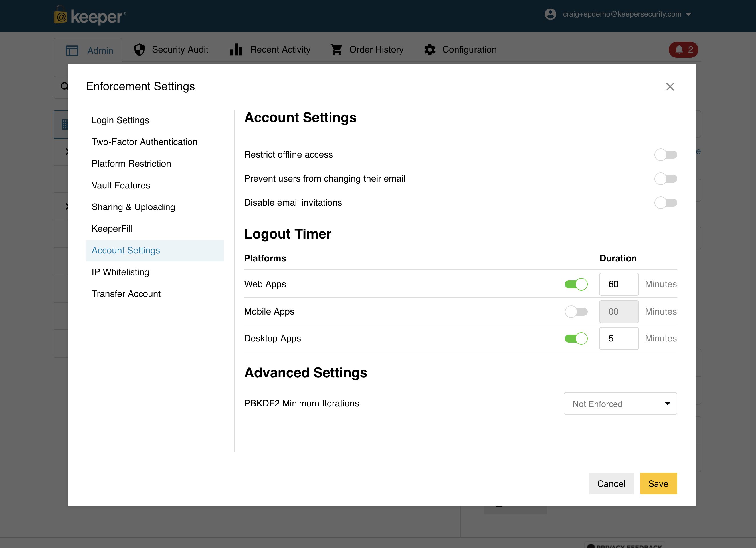The image size is (756, 548).
Task: Click the Advanced Settings heading
Action: [x=306, y=373]
